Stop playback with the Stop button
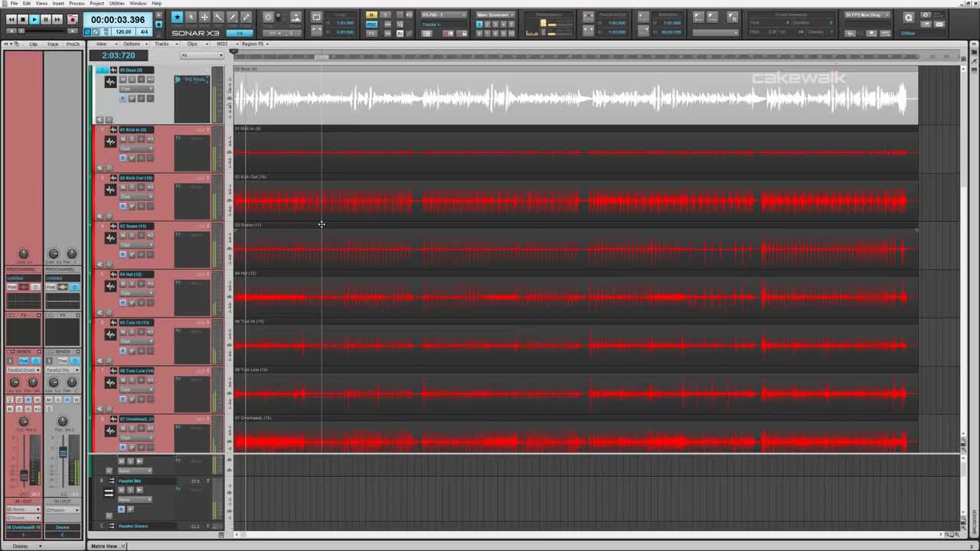 (x=23, y=19)
